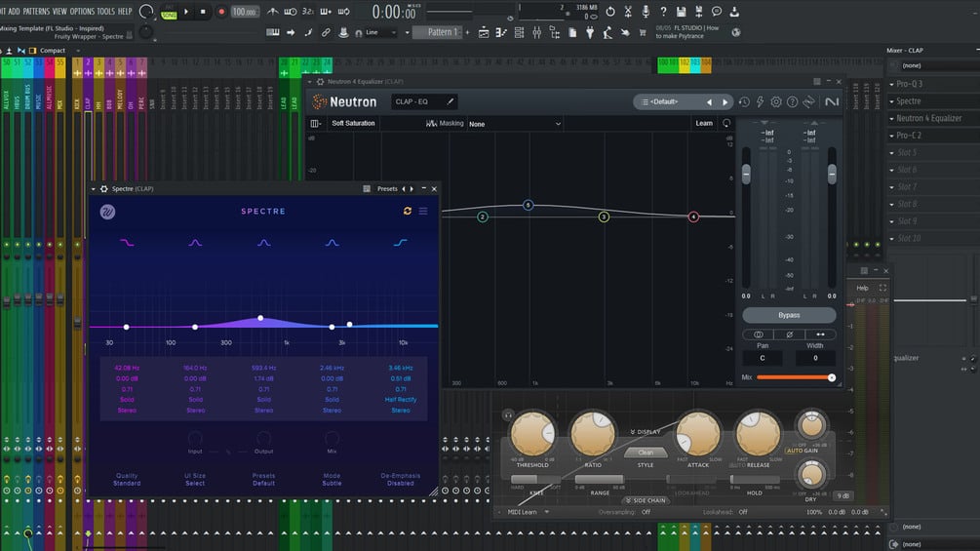The image size is (980, 551).
Task: Click the Neutron preset name edit pencil
Action: [450, 101]
